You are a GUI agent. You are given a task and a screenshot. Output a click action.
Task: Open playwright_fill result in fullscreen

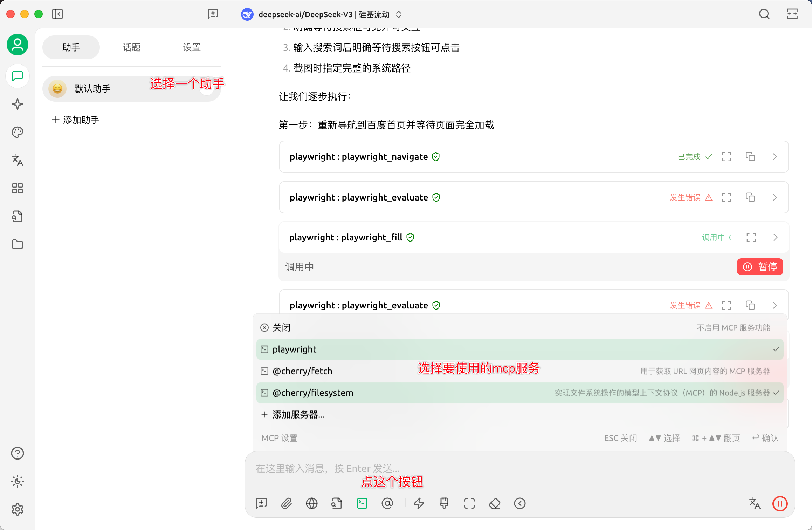pos(751,237)
